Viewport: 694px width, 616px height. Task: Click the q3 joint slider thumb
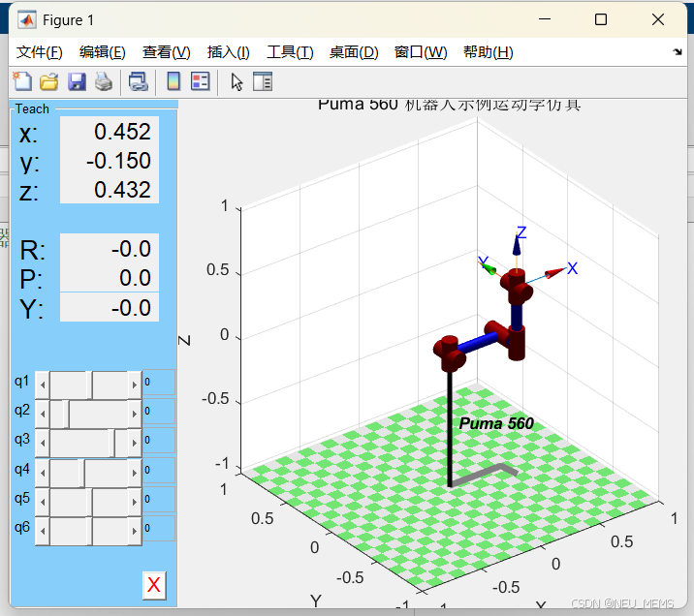(x=112, y=443)
